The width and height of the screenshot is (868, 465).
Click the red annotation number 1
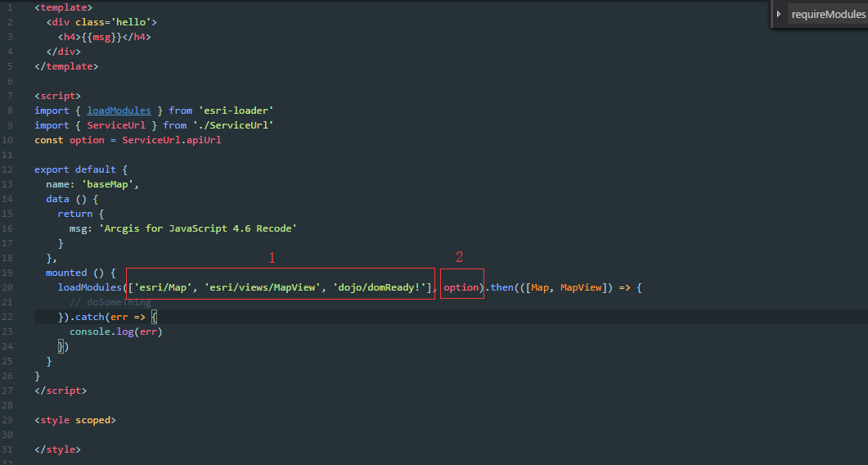(272, 258)
